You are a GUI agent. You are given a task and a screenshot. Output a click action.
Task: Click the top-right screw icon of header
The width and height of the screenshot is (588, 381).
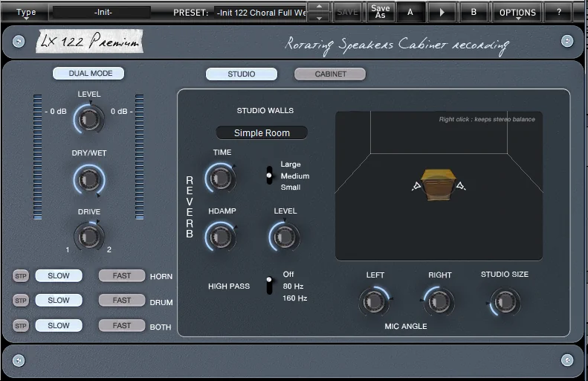tap(567, 41)
